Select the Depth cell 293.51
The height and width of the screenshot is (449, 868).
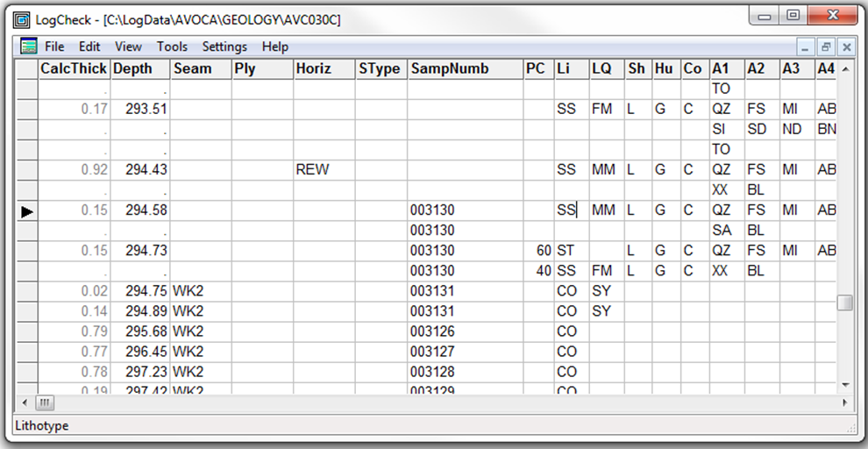(x=140, y=109)
